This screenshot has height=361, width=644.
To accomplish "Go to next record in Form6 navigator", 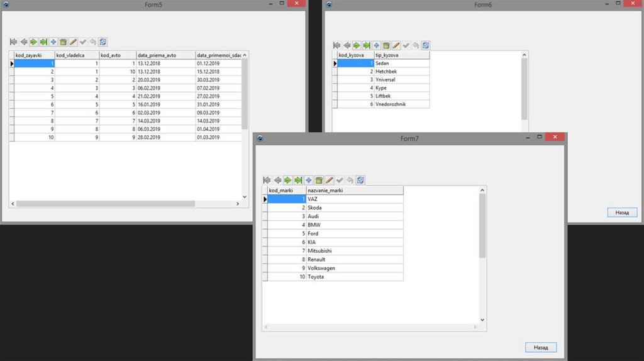I will pos(357,45).
